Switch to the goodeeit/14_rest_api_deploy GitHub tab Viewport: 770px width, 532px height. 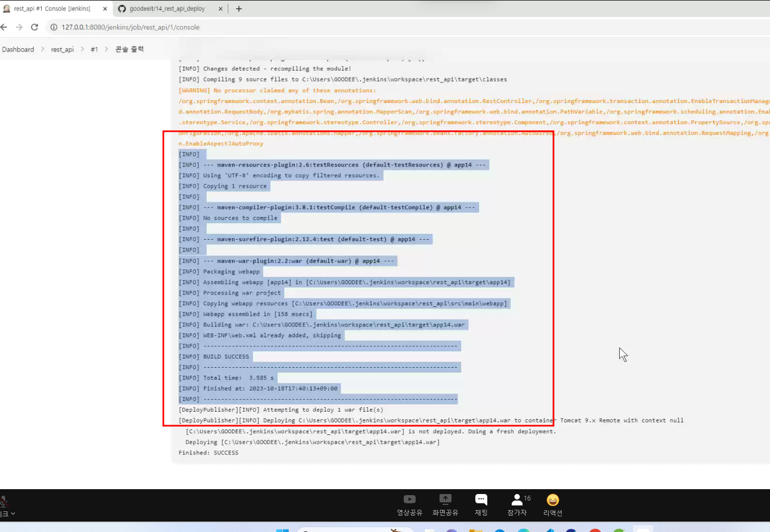pyautogui.click(x=167, y=9)
